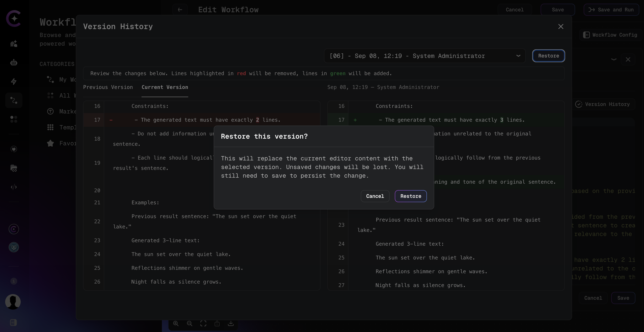This screenshot has height=332, width=644.
Task: Click added line 17 with exactly 3 lines
Action: (446, 120)
